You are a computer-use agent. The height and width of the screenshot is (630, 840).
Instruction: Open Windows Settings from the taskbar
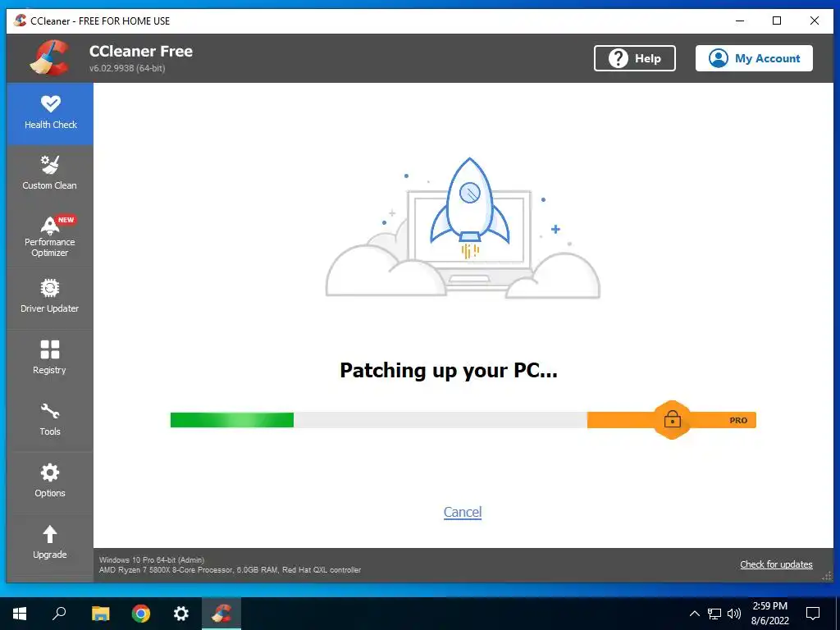pos(181,614)
